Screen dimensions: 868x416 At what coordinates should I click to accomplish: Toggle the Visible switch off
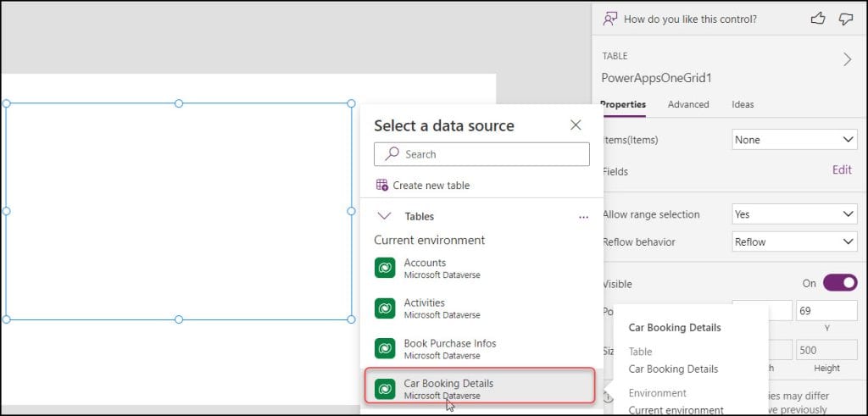(840, 283)
